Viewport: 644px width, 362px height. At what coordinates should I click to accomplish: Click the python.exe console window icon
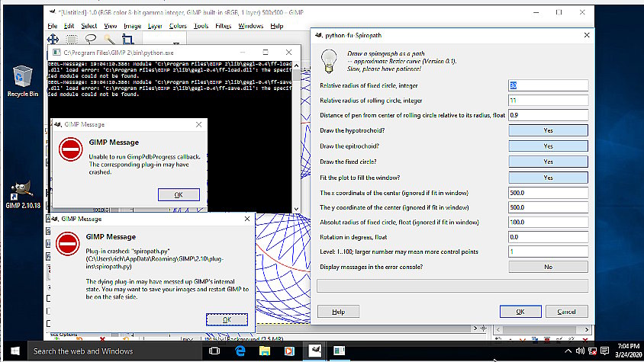[56, 53]
